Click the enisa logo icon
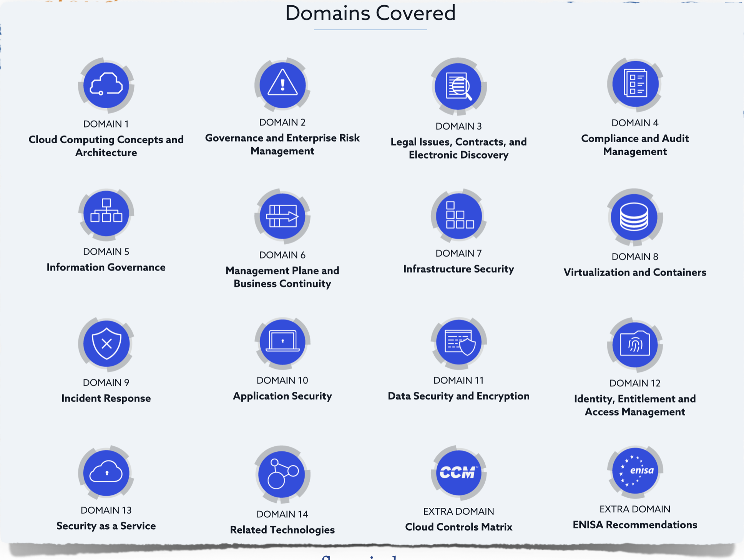Screen dimensions: 744x560 click(635, 471)
